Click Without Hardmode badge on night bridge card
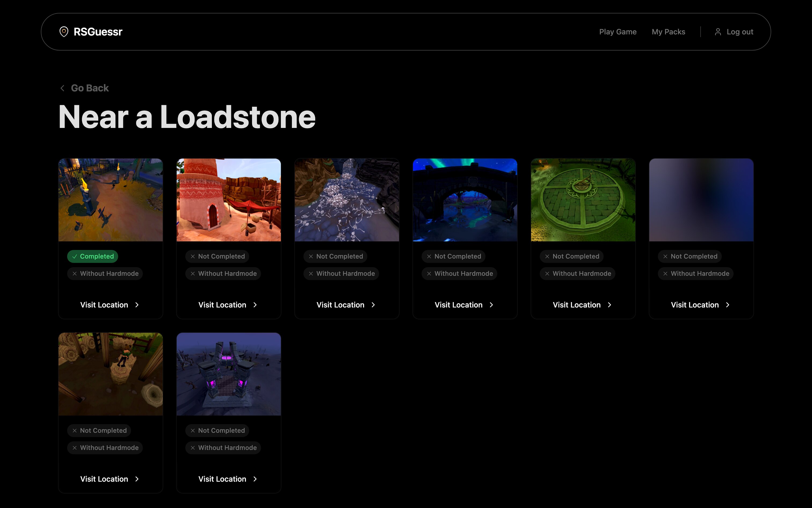The image size is (812, 508). (x=459, y=274)
